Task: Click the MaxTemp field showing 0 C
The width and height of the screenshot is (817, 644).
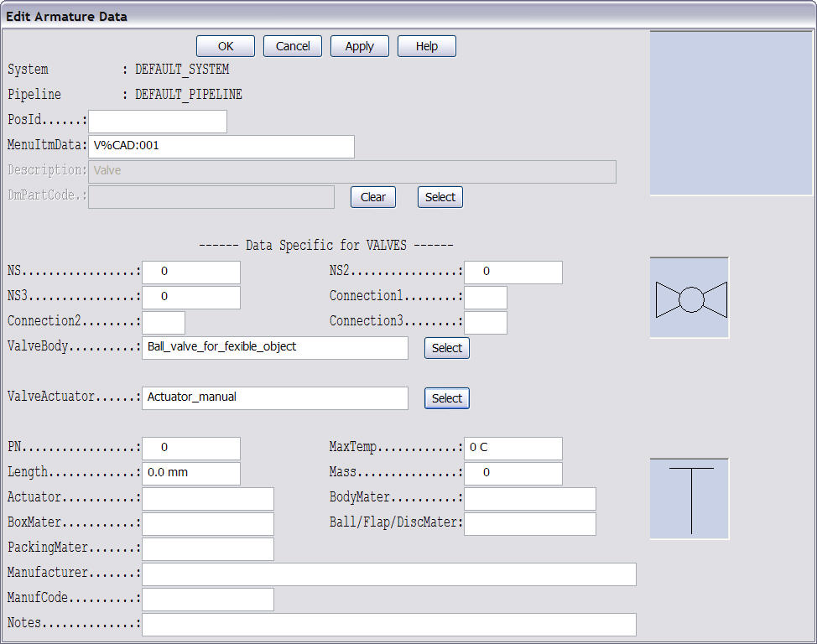Action: click(513, 449)
